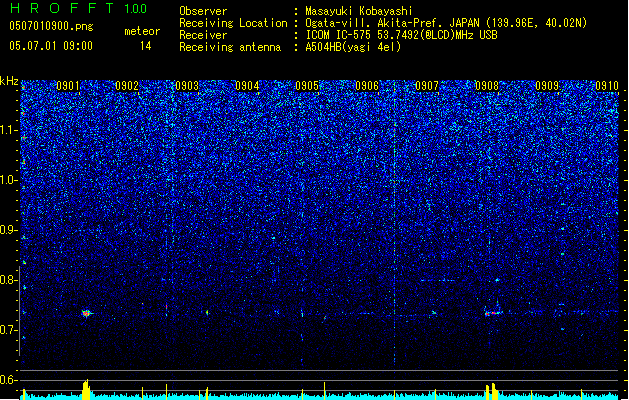Screen dimensions: 629x400
Task: Click the 0902 time marker
Action: pyautogui.click(x=127, y=86)
